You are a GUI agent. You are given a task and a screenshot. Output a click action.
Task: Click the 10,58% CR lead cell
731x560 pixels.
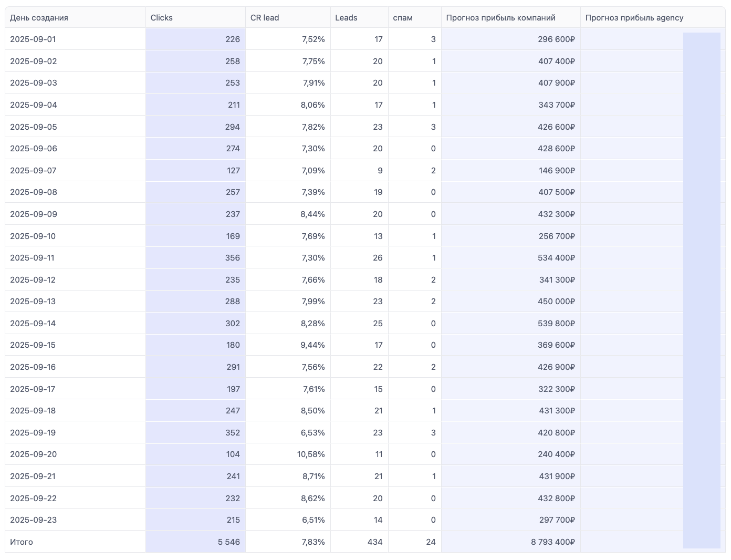click(x=311, y=454)
